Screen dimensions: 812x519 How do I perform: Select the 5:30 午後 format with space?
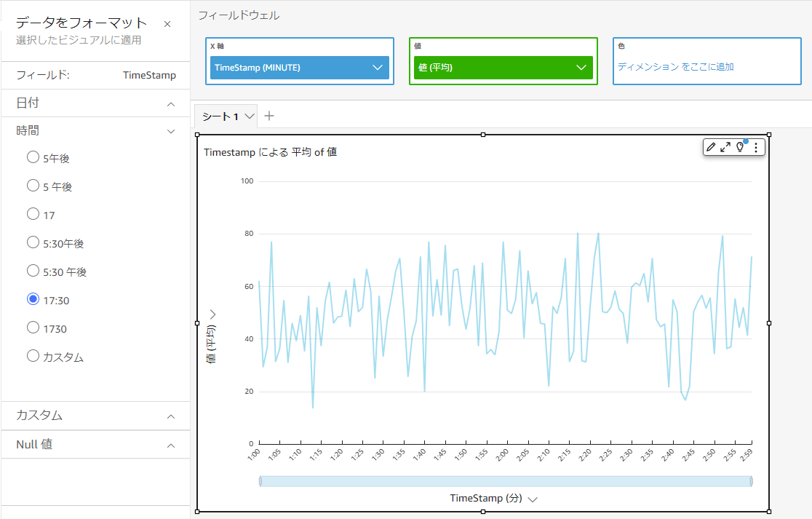pos(33,271)
